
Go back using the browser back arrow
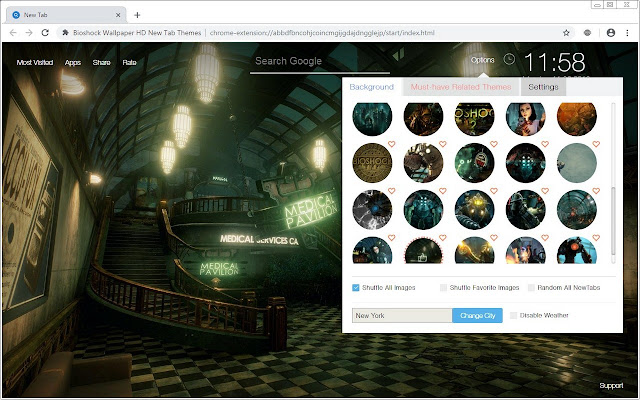[x=13, y=33]
